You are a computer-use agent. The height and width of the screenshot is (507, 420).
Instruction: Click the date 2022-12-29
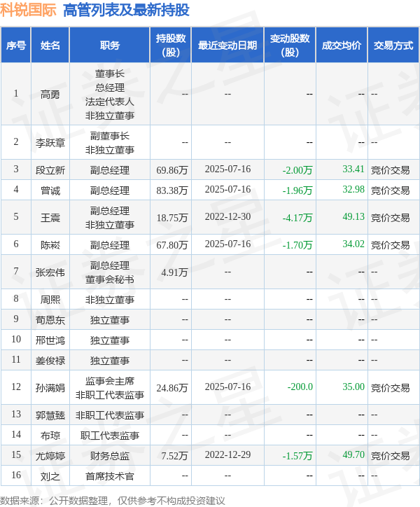(227, 455)
